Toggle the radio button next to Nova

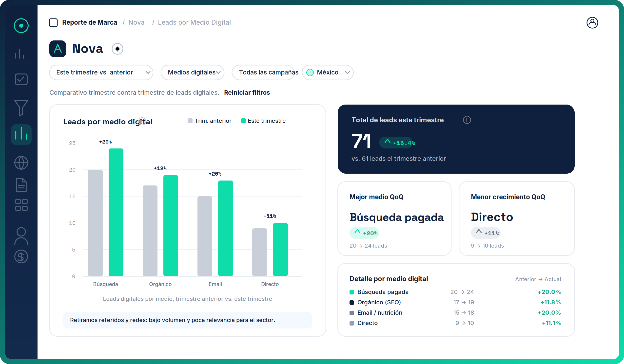click(117, 49)
